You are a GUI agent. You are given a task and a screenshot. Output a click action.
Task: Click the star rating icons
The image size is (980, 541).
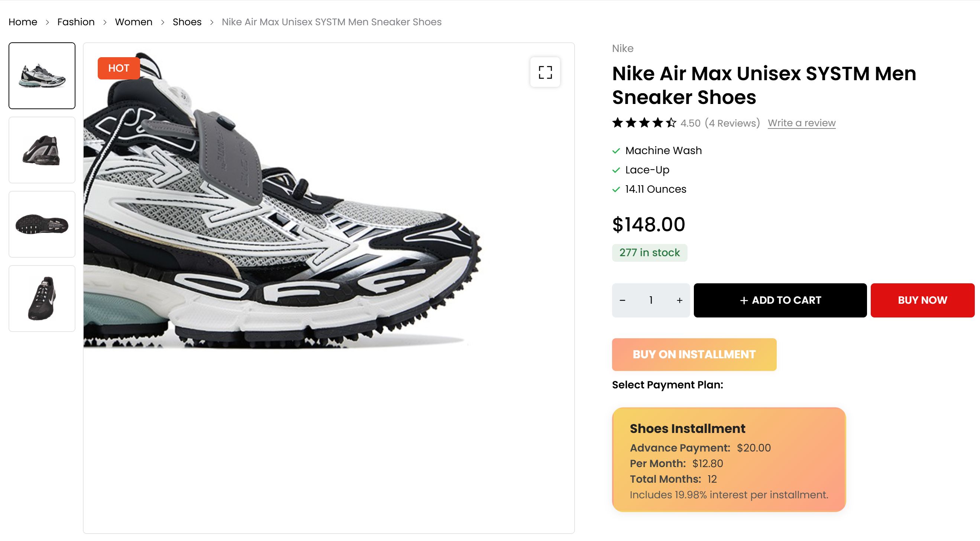tap(644, 123)
